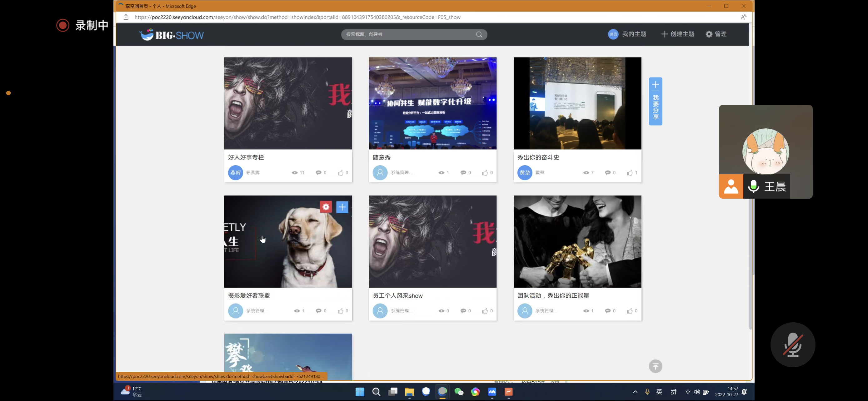Click the blue plus on 摄影爱好者联盟 cover
868x401 pixels.
coord(342,207)
